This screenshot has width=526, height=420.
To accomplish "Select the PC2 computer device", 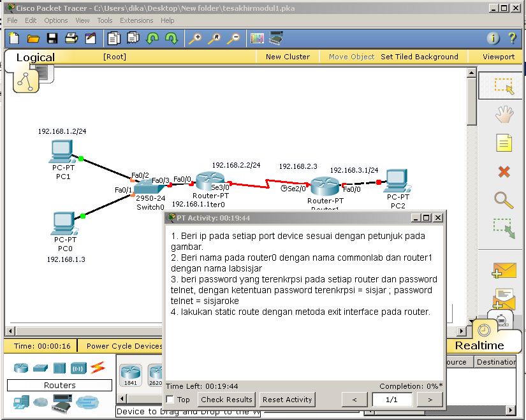I will [x=398, y=181].
